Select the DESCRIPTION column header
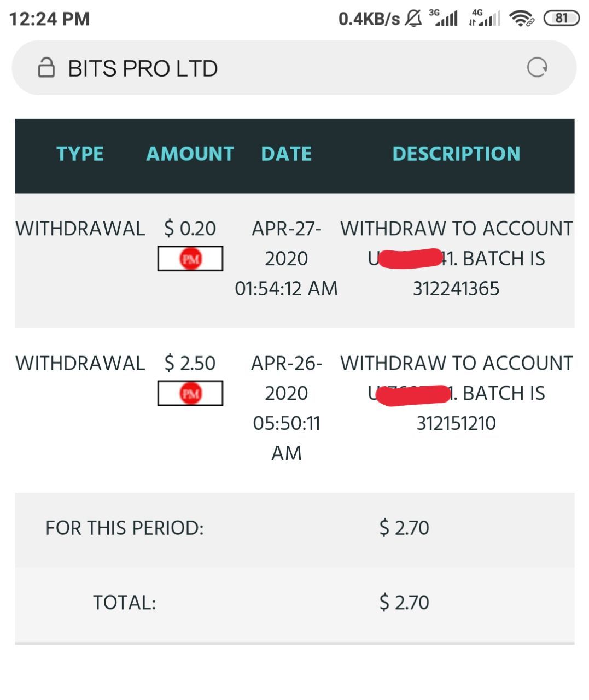This screenshot has width=589, height=700. [x=456, y=154]
